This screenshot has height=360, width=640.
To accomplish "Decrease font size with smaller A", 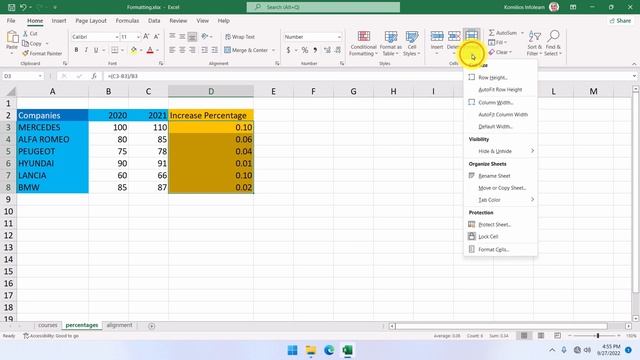I will pyautogui.click(x=156, y=37).
